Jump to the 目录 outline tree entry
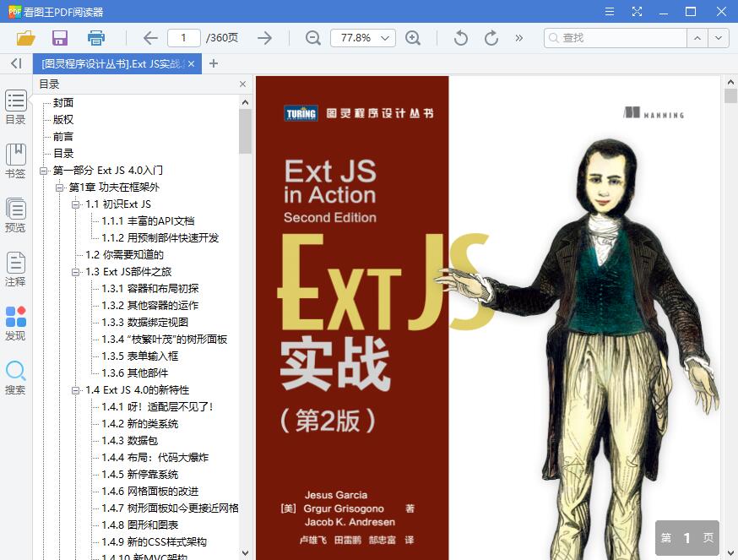The width and height of the screenshot is (738, 560). (63, 154)
